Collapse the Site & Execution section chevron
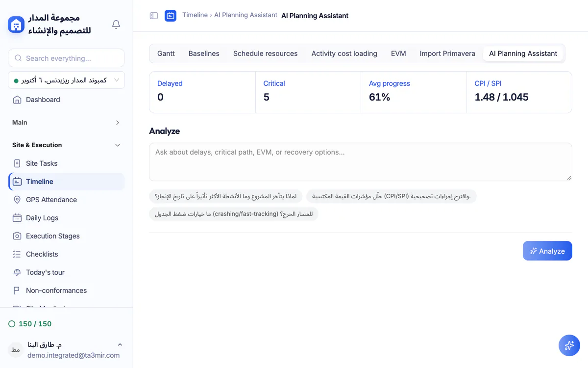Image resolution: width=588 pixels, height=368 pixels. tap(118, 145)
